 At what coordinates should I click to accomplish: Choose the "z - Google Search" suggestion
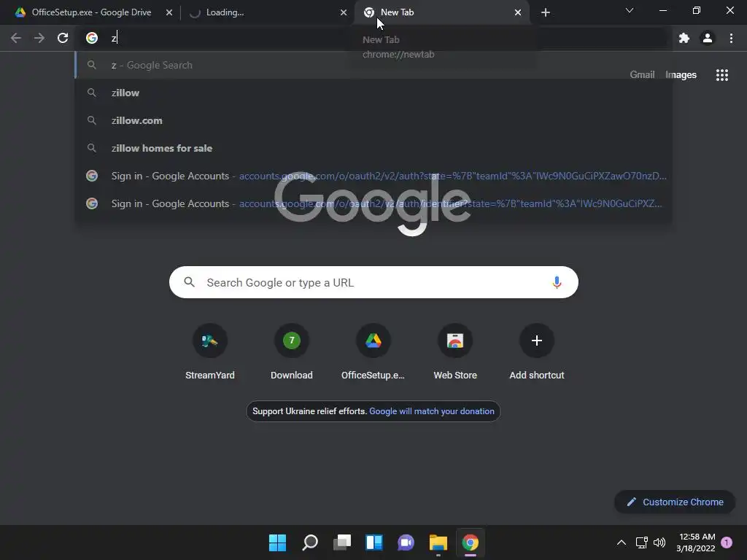373,65
